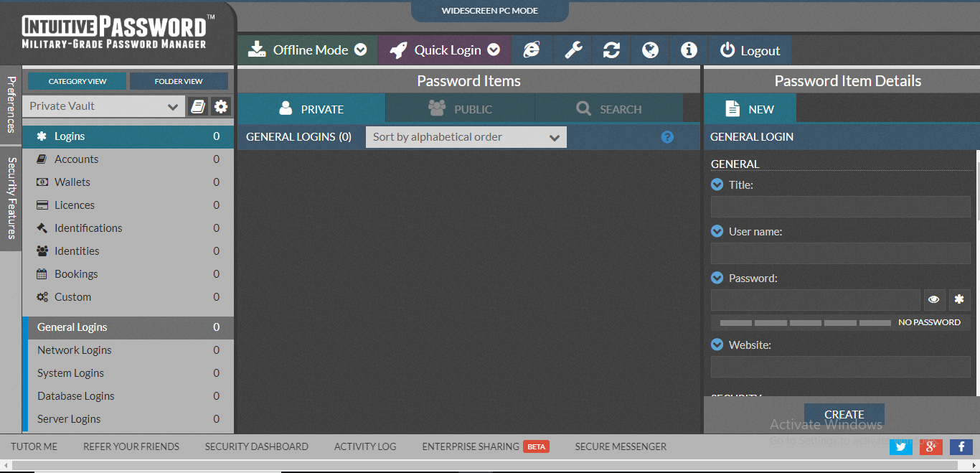This screenshot has width=980, height=473.
Task: Click the Intuitive Password logo
Action: [118, 33]
